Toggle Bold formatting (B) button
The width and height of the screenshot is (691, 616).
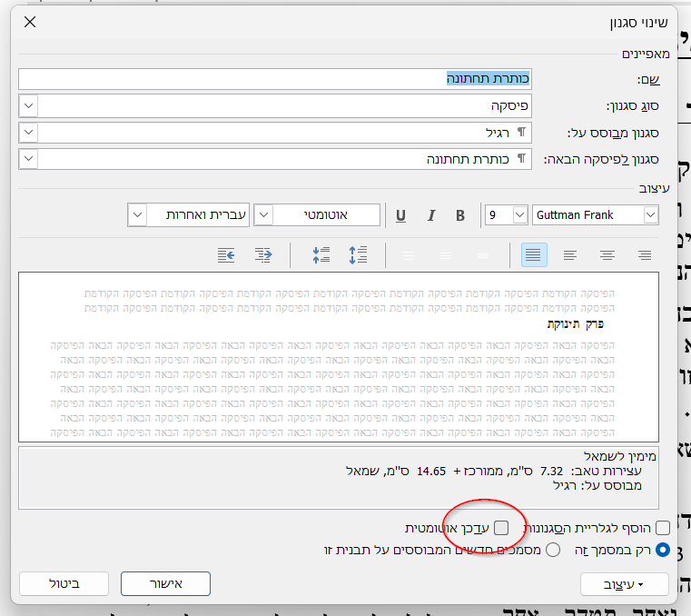pyautogui.click(x=460, y=215)
